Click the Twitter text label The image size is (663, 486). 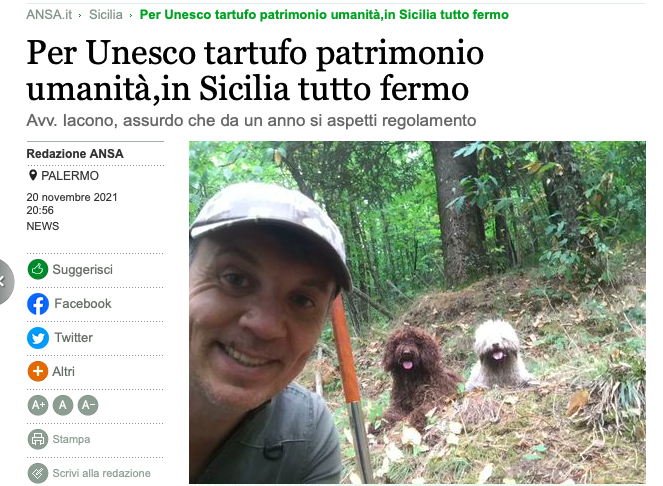74,338
